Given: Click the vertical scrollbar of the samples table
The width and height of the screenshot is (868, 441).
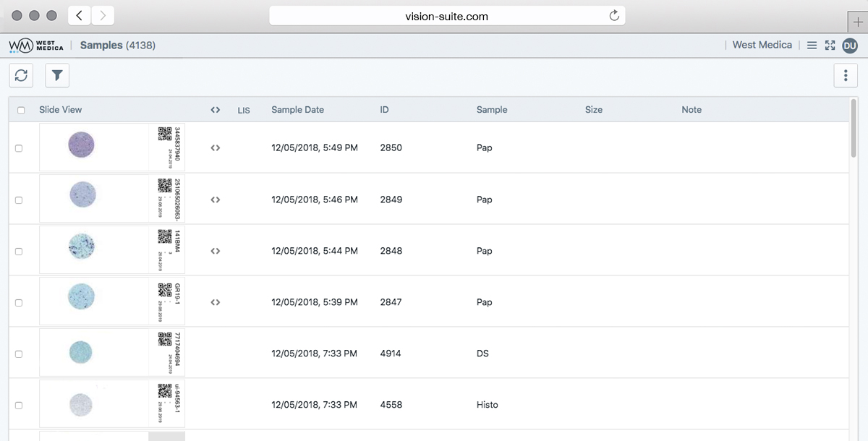Looking at the screenshot, I should click(854, 127).
